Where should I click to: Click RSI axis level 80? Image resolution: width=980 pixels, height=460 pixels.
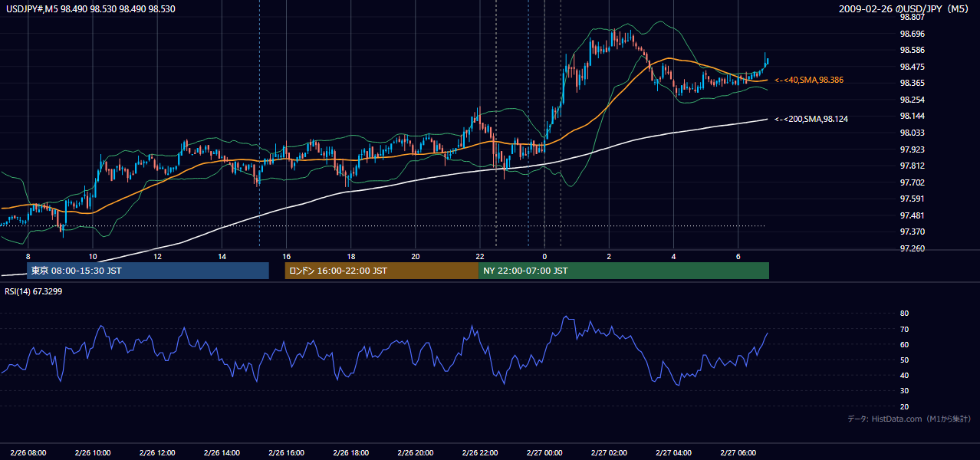(904, 314)
